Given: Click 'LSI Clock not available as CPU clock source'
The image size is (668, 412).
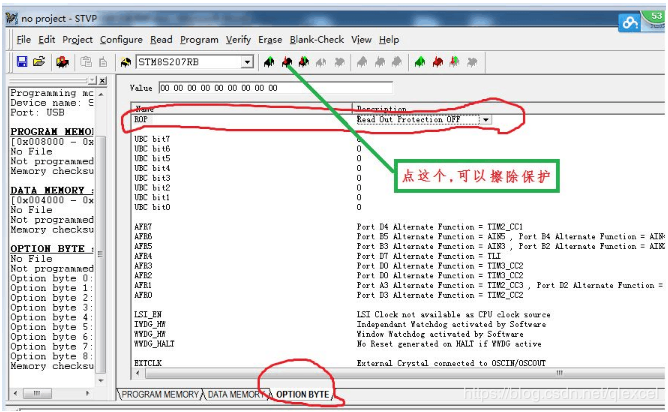Looking at the screenshot, I should point(453,314).
